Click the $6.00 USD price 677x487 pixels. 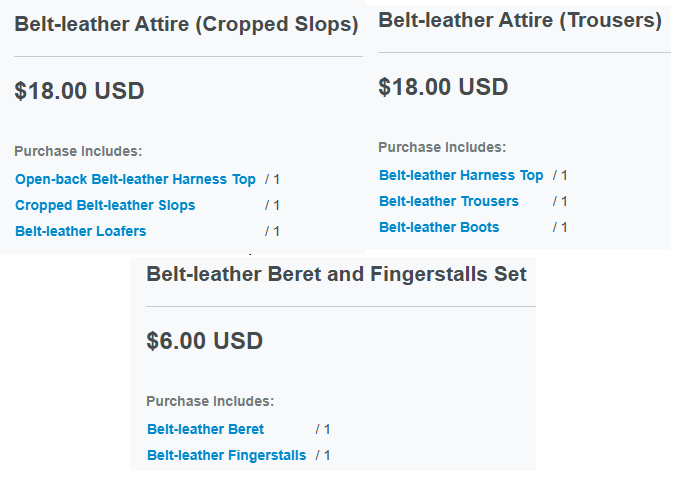click(x=205, y=341)
